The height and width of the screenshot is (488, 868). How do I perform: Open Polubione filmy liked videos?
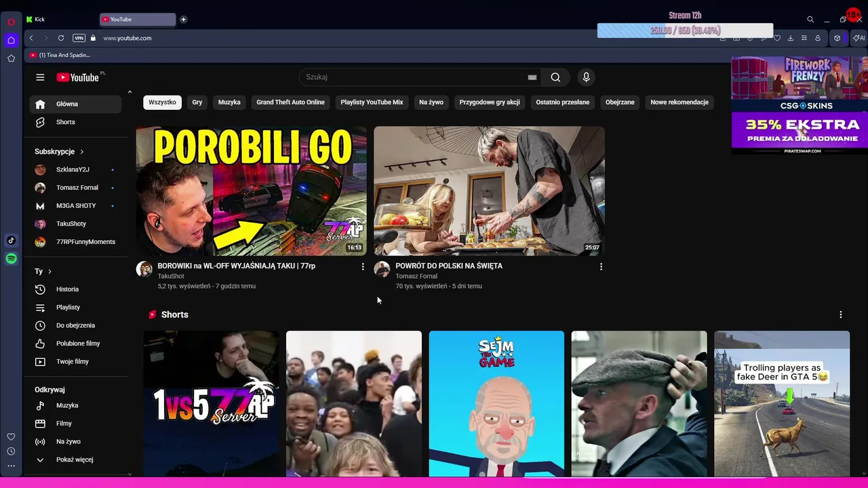75,344
